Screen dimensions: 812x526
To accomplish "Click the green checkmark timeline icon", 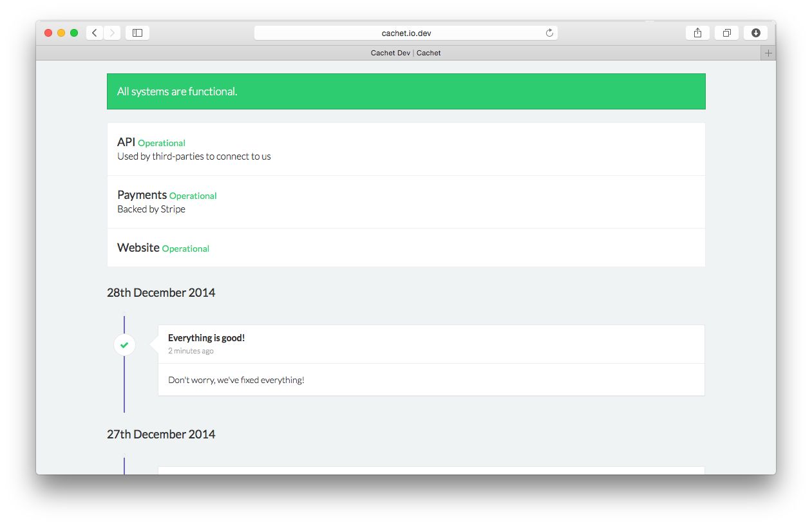I will click(124, 344).
